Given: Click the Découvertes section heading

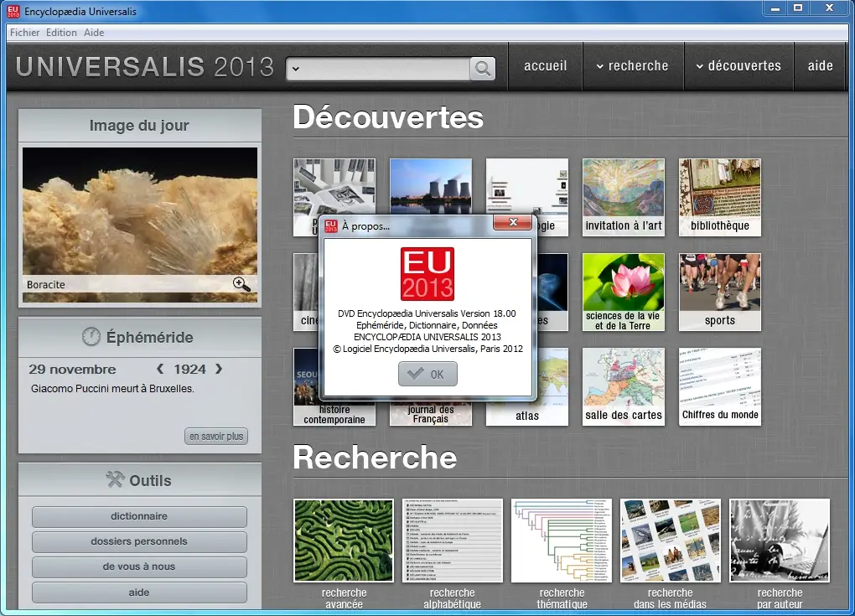Looking at the screenshot, I should (x=388, y=117).
